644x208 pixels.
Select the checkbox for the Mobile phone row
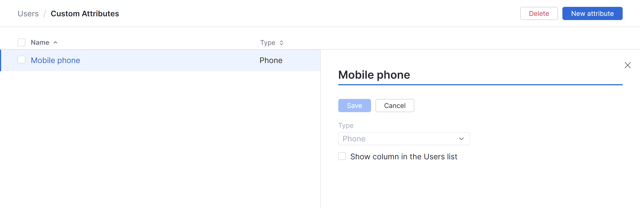(22, 60)
